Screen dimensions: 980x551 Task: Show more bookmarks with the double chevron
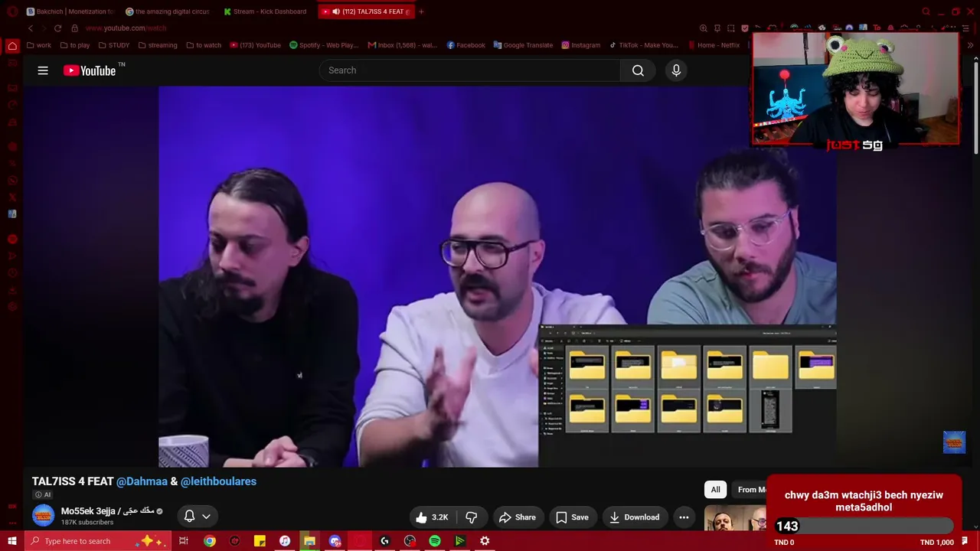(x=971, y=45)
